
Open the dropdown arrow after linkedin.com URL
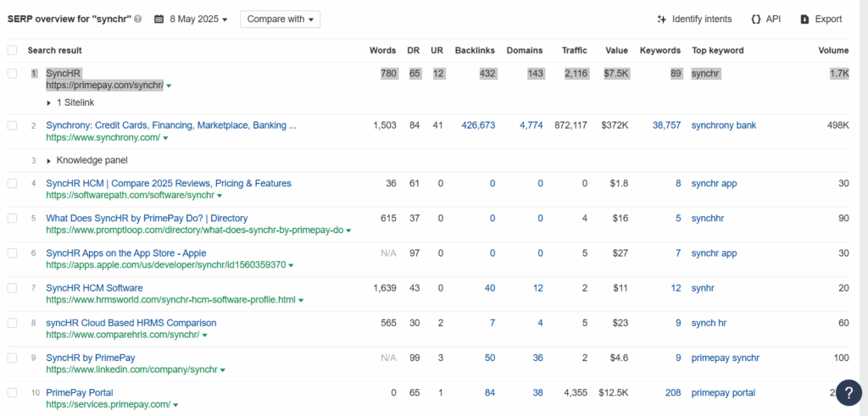click(x=223, y=369)
